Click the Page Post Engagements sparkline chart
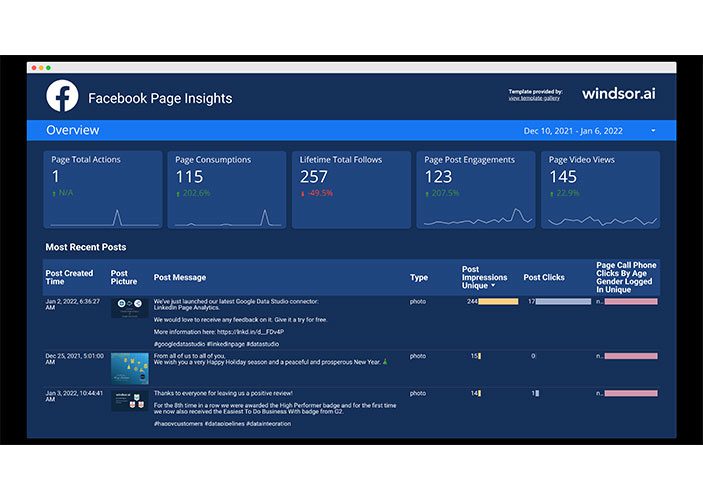Screen dimensions: 703x500 (478, 217)
